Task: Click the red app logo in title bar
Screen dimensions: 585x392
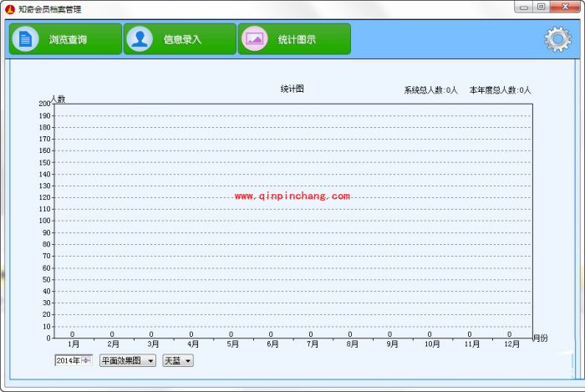Action: (x=10, y=9)
